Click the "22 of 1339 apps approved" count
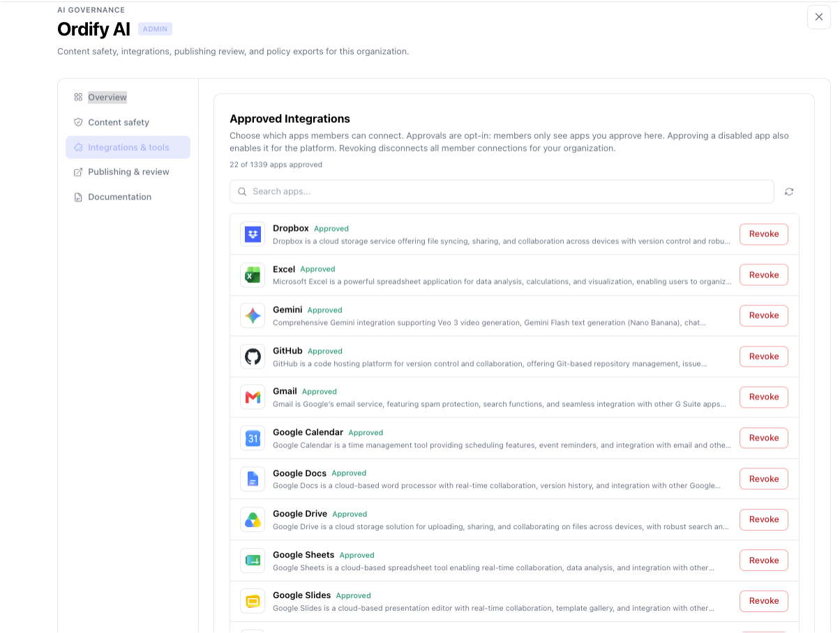The image size is (840, 633). coord(276,165)
